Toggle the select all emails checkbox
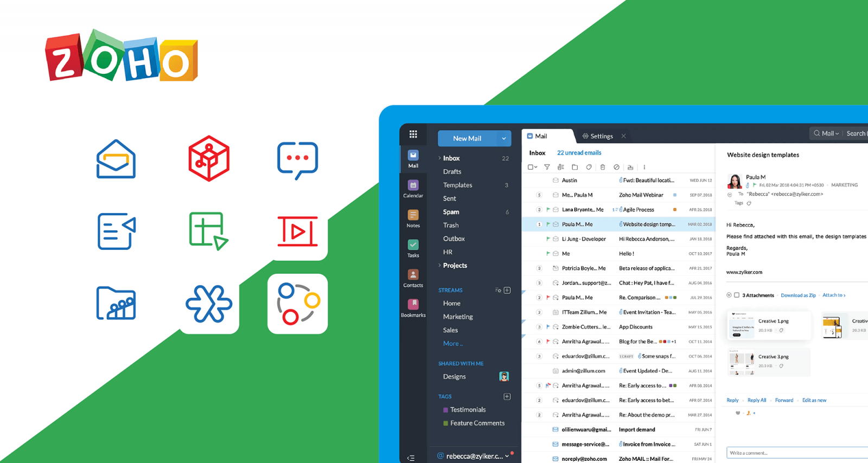Image resolution: width=868 pixels, height=463 pixels. (x=531, y=167)
